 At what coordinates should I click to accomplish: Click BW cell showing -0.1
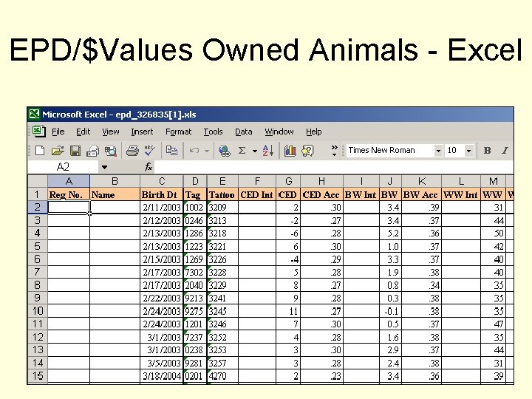click(x=391, y=311)
